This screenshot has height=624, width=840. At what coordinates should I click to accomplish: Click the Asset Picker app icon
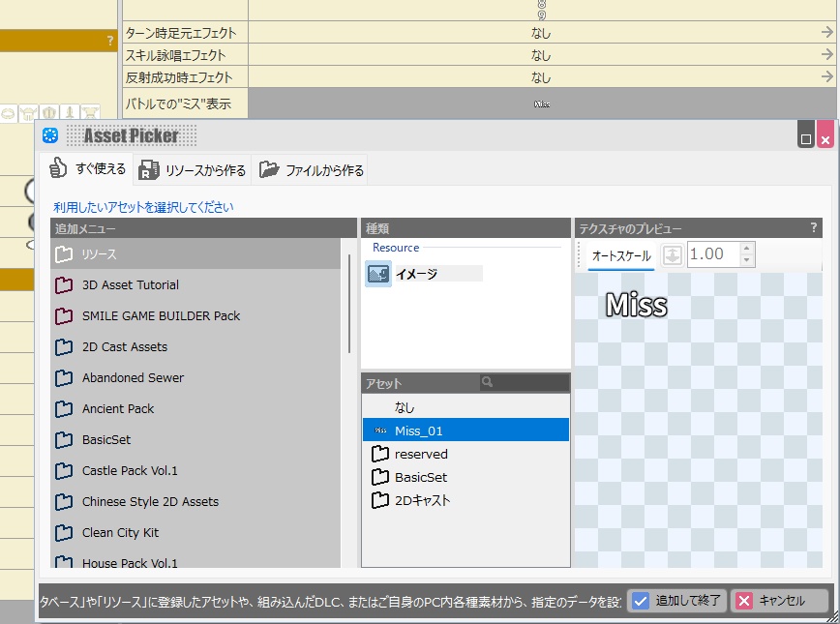(50, 135)
